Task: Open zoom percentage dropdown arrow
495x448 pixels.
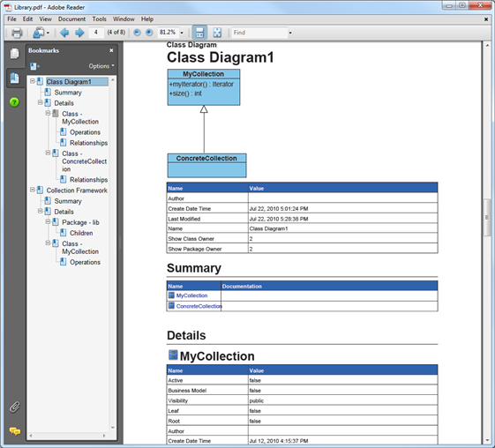Action: [x=182, y=33]
